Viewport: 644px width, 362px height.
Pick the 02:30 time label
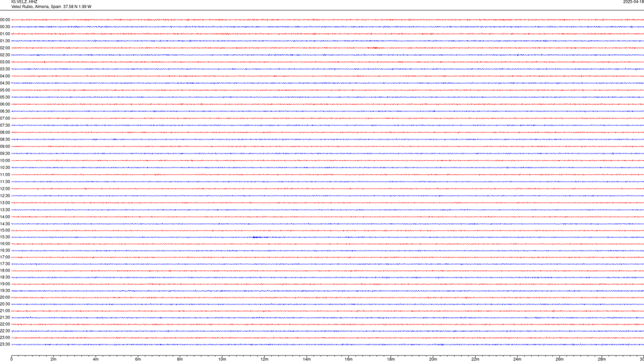click(5, 55)
